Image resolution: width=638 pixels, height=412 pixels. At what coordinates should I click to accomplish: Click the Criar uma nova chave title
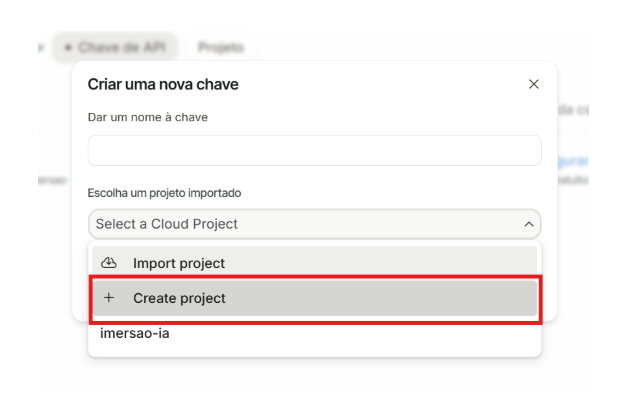pos(163,85)
